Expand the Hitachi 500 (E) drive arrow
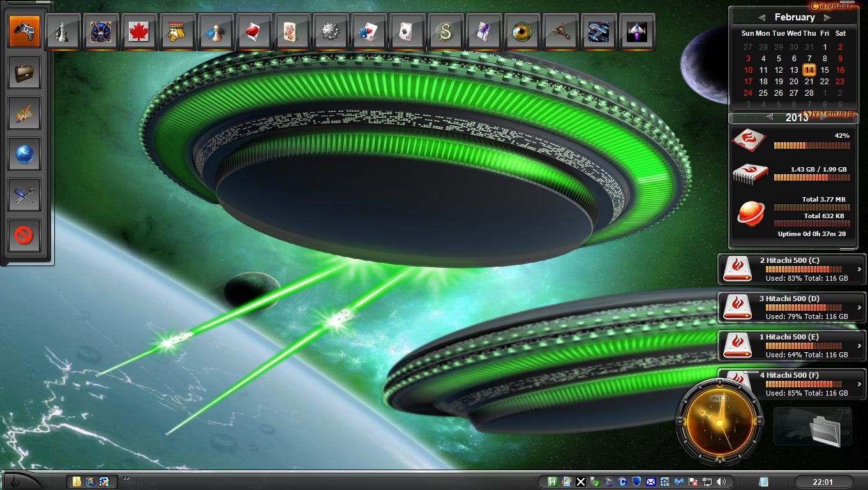868x490 pixels. pos(860,346)
